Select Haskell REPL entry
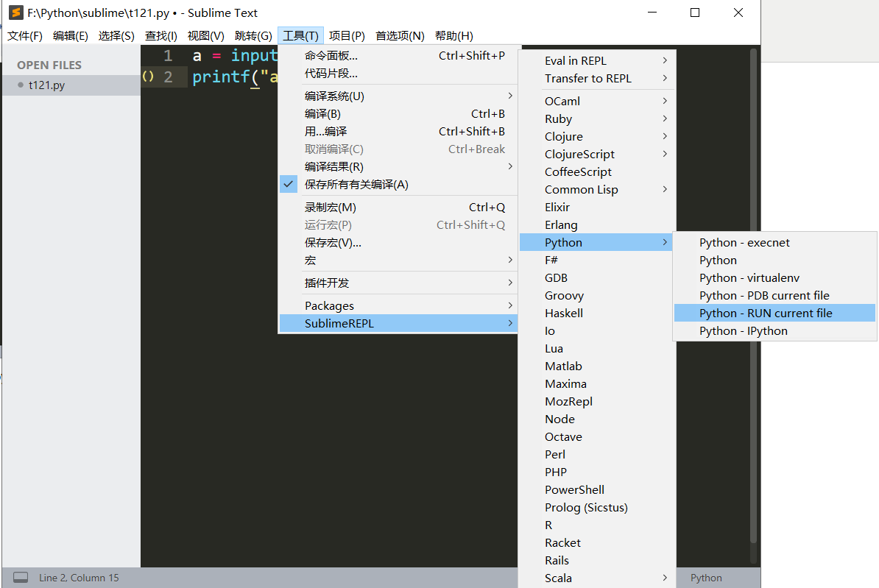The width and height of the screenshot is (879, 588). click(x=596, y=313)
